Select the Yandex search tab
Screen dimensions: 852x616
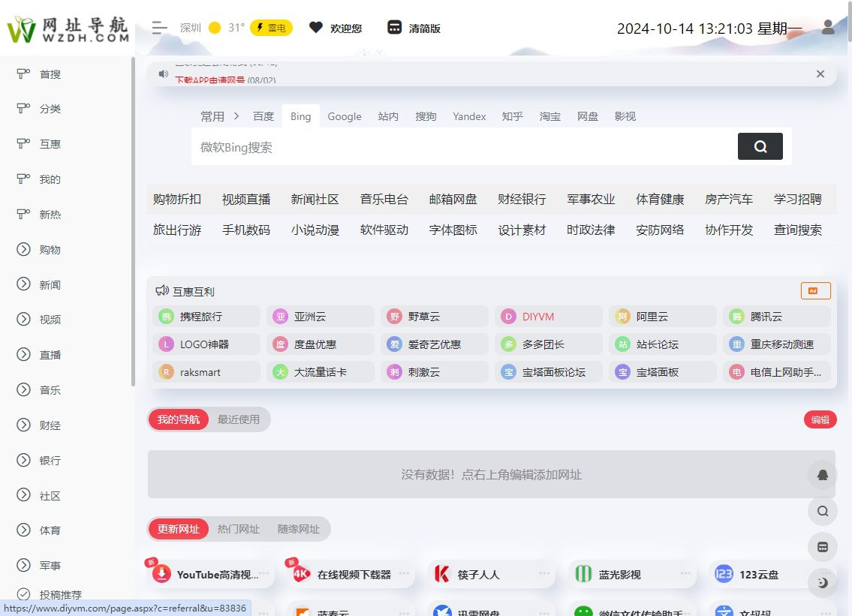click(469, 116)
